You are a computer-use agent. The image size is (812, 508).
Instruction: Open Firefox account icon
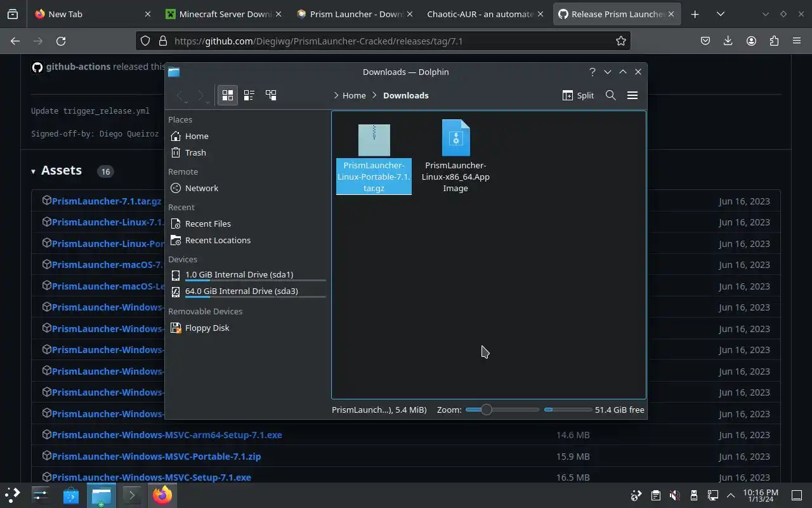click(x=751, y=41)
